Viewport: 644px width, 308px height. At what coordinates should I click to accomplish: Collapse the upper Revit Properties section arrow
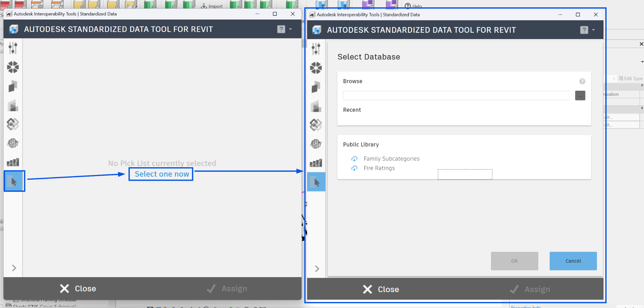642,85
